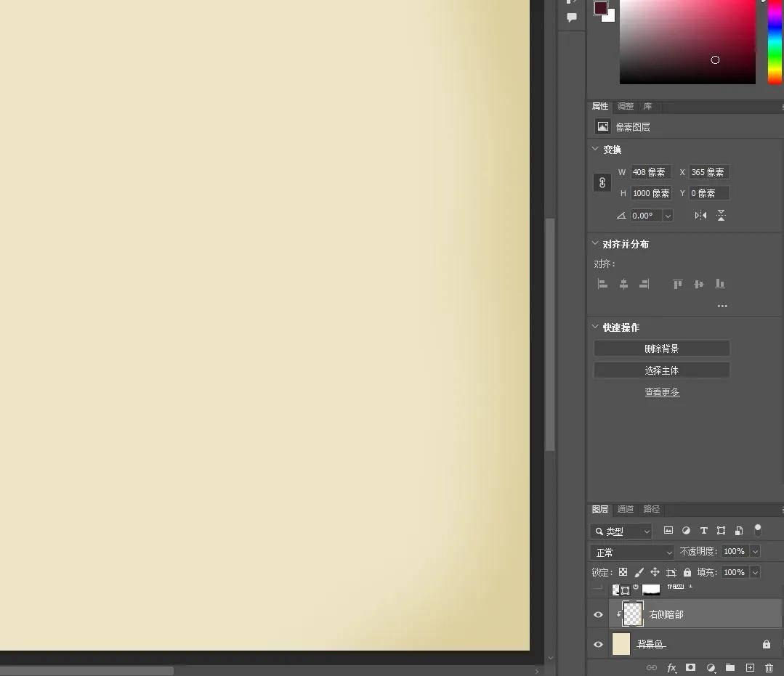Click the delete layer trash icon
This screenshot has width=784, height=676.
tap(769, 667)
